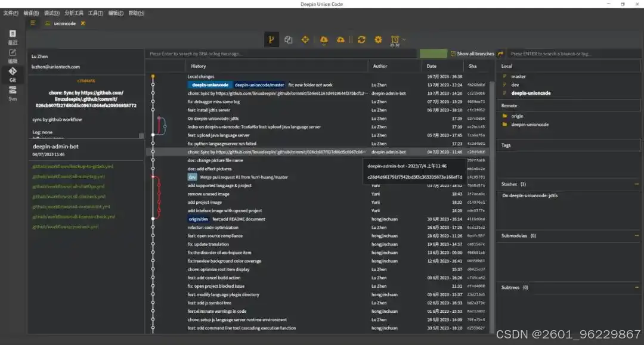Select commit 'feat: add js symbol tree'
This screenshot has width=644, height=345.
pyautogui.click(x=318, y=303)
